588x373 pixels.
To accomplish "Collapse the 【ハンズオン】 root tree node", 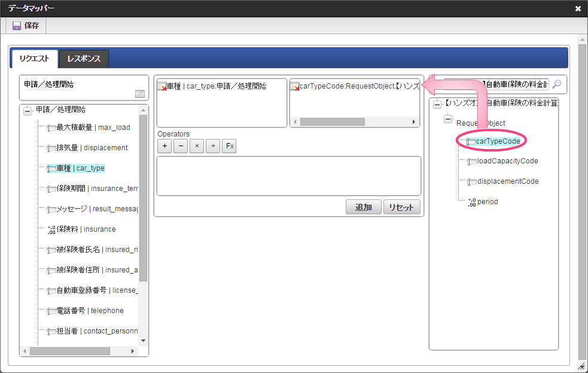I will click(437, 104).
